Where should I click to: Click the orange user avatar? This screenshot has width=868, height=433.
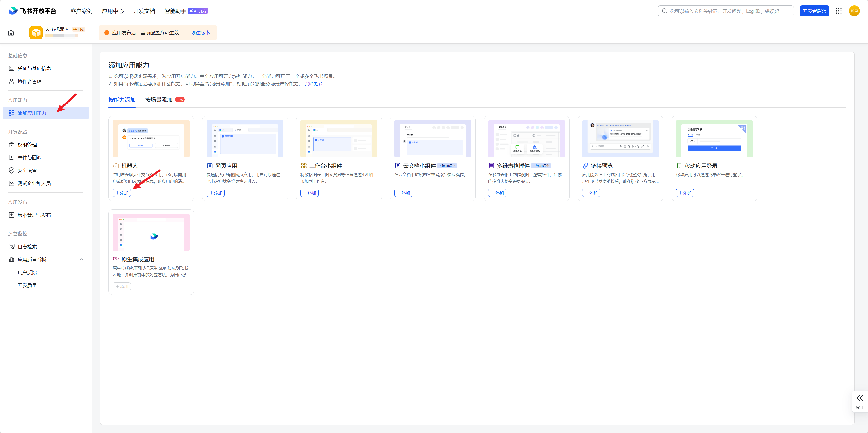coord(854,11)
